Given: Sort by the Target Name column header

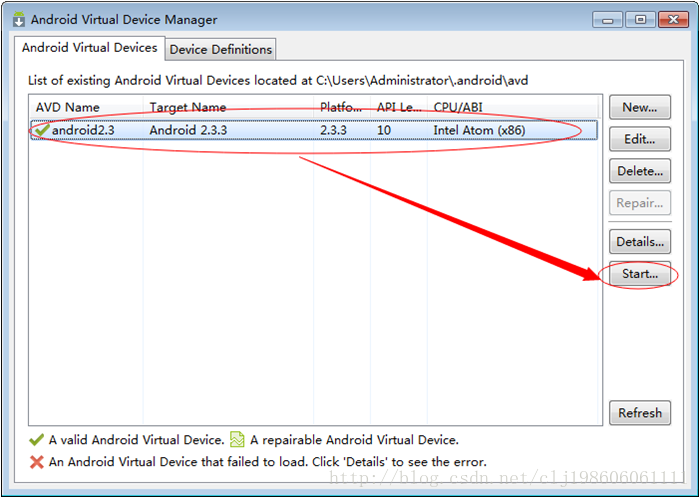Looking at the screenshot, I should coord(228,107).
